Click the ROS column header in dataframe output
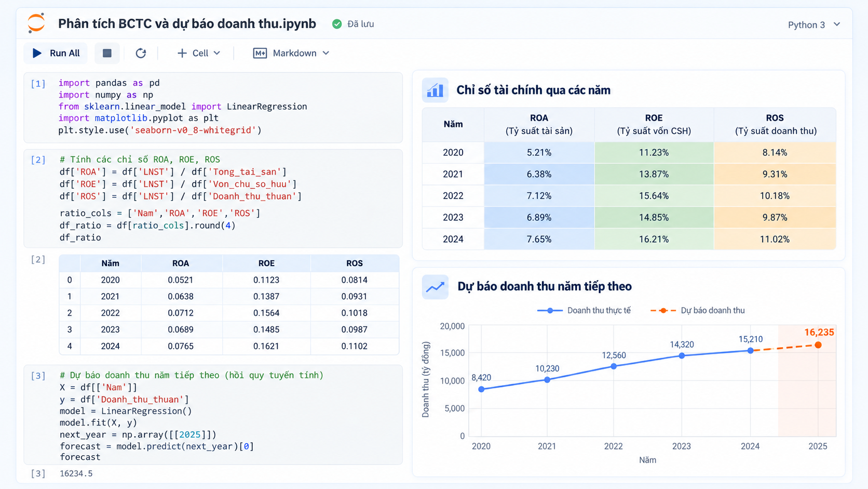This screenshot has height=489, width=868. (355, 263)
